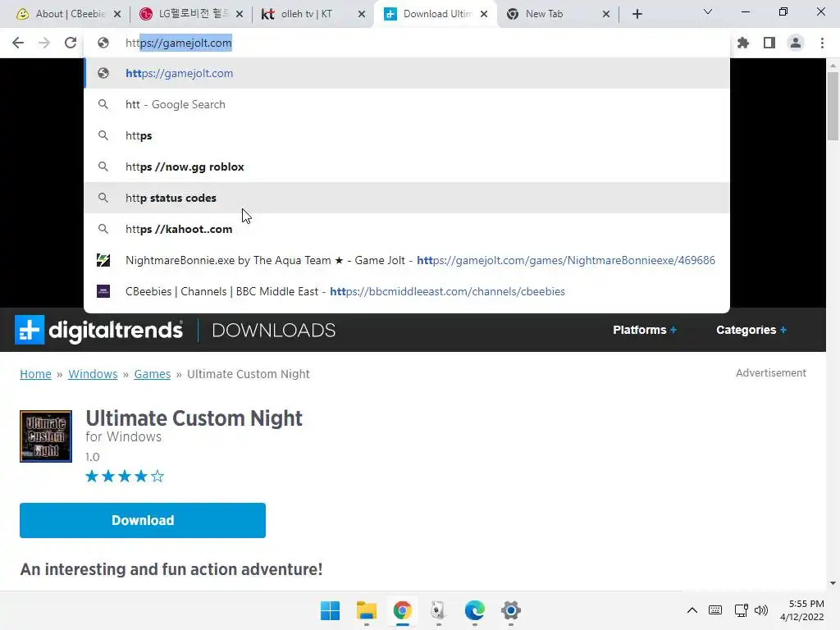This screenshot has height=630, width=840.
Task: Select 'https //now.gg roblox' suggestion
Action: pos(407,167)
